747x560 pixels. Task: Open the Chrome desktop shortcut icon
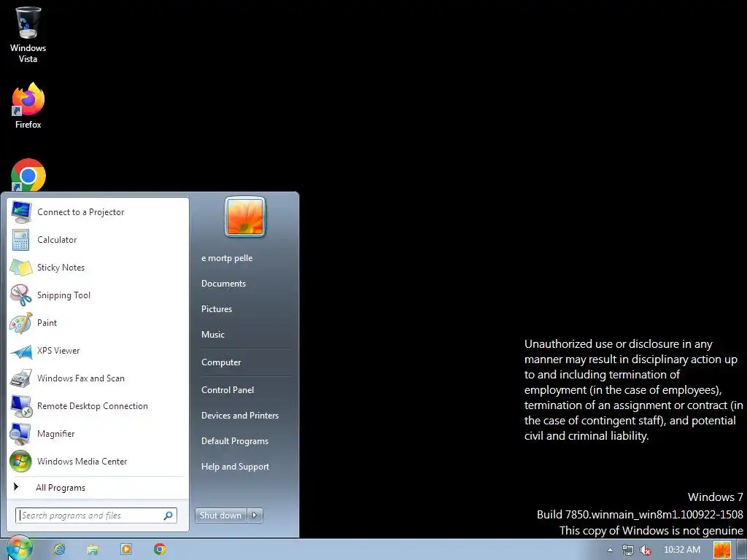(28, 175)
